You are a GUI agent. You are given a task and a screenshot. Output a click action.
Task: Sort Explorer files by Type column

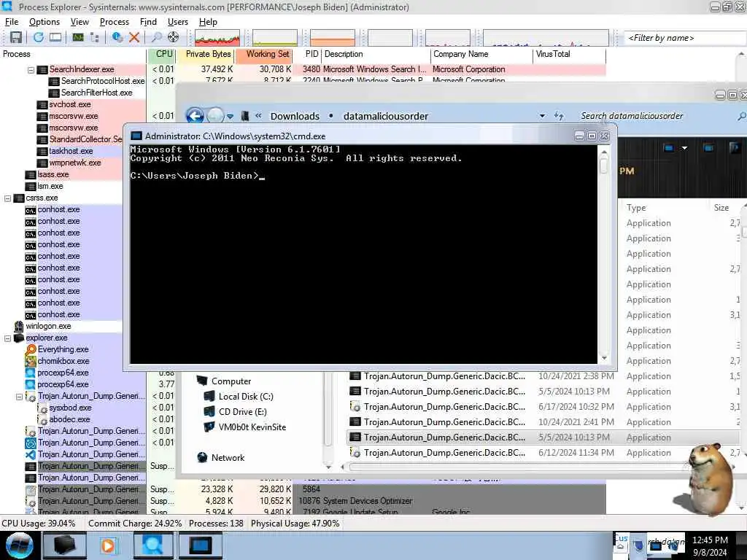click(x=636, y=208)
